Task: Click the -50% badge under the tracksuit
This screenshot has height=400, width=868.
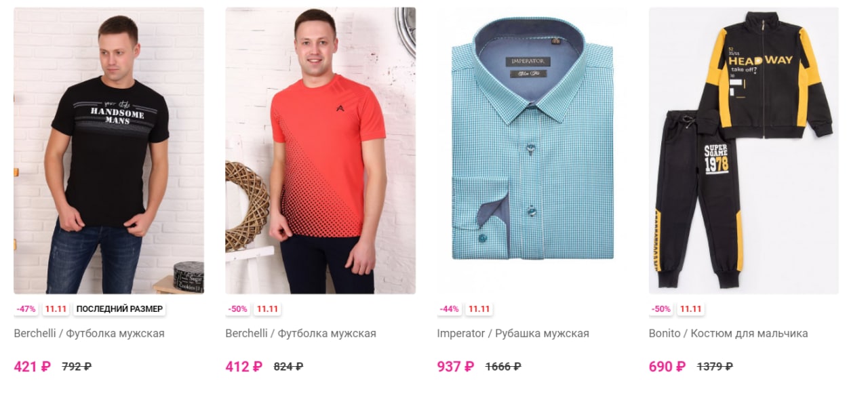Action: click(661, 309)
